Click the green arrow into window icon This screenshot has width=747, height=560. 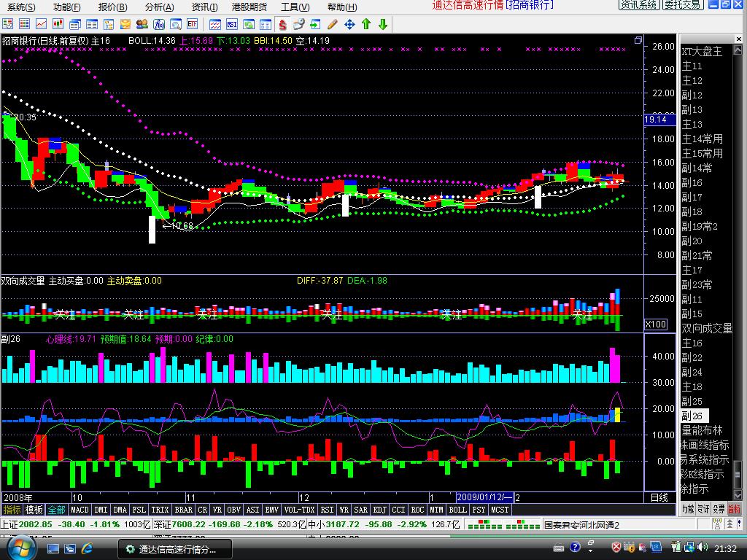click(315, 24)
